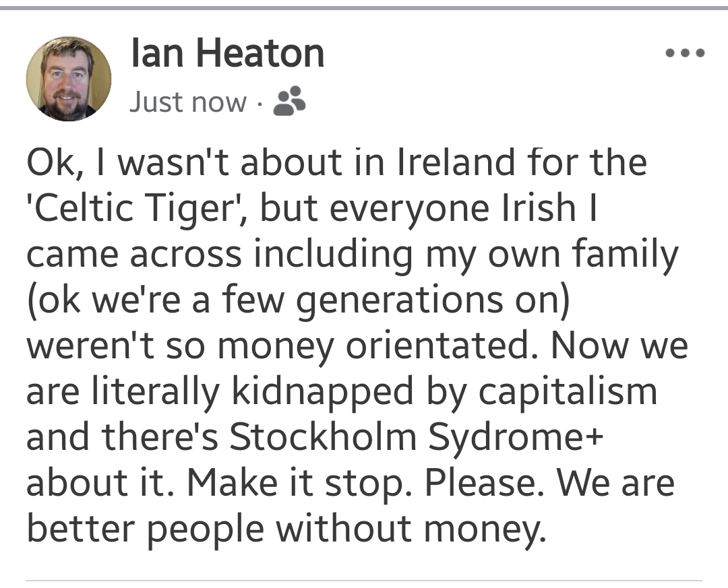Click the parenthetical '(ok we're a few generations on)'
This screenshot has height=588, width=728.
click(298, 300)
